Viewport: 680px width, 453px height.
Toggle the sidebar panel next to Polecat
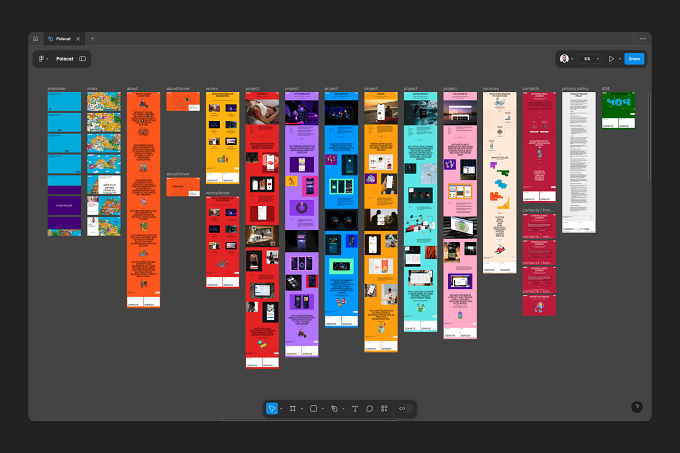pyautogui.click(x=82, y=59)
